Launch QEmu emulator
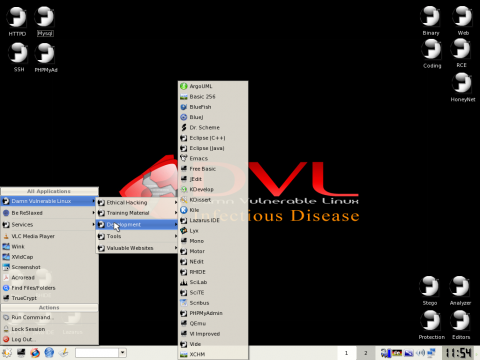Screen dimensions: 480x360 click(213, 324)
